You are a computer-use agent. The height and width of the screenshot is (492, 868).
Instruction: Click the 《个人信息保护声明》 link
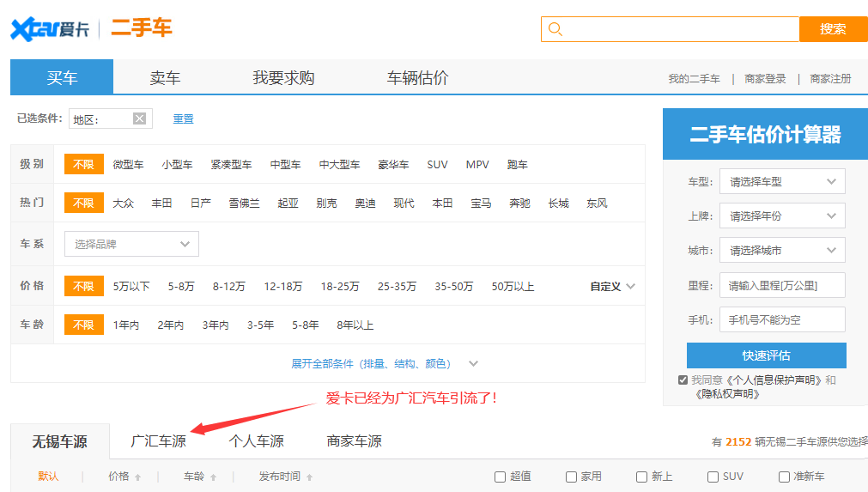pos(774,380)
